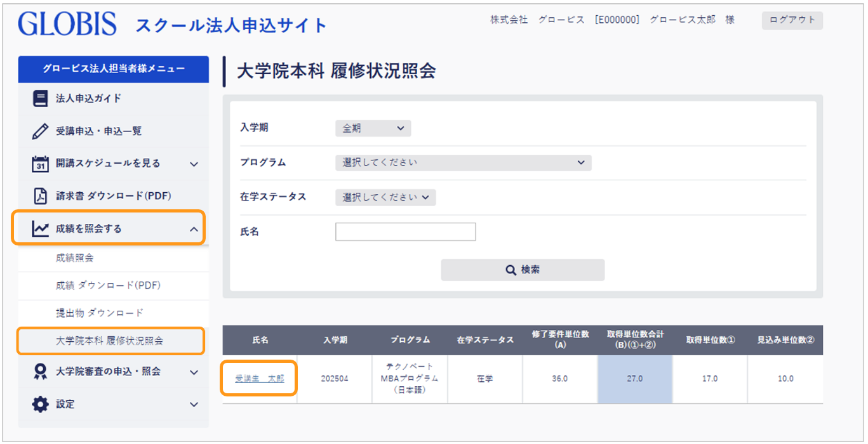Click the chart icon for 成績を照会する
This screenshot has height=444, width=868.
[x=40, y=228]
